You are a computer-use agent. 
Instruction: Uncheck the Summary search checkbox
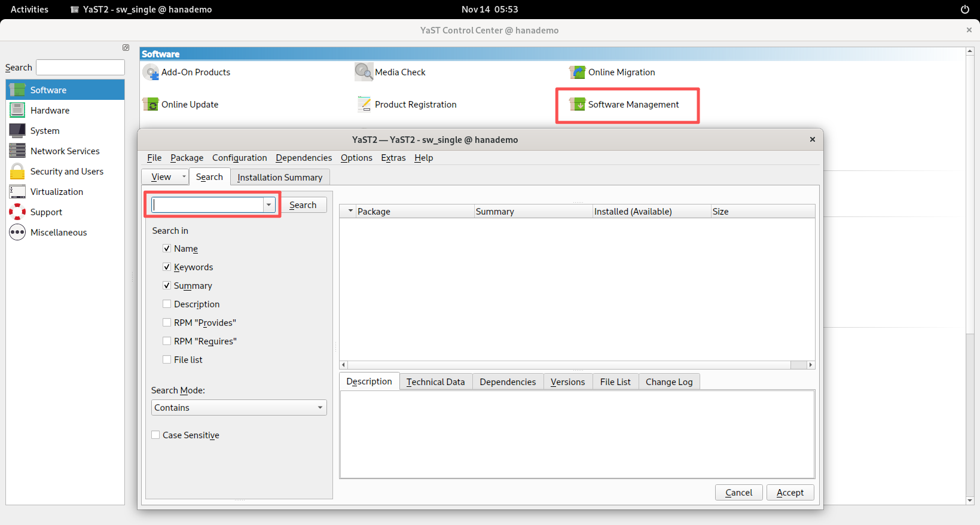(167, 285)
